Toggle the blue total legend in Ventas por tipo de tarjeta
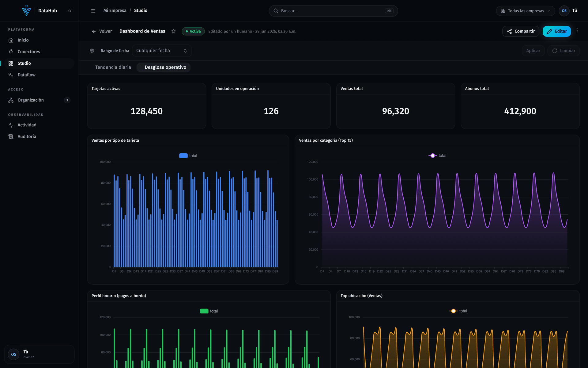Screen dimensions: 588x368 click(x=188, y=156)
